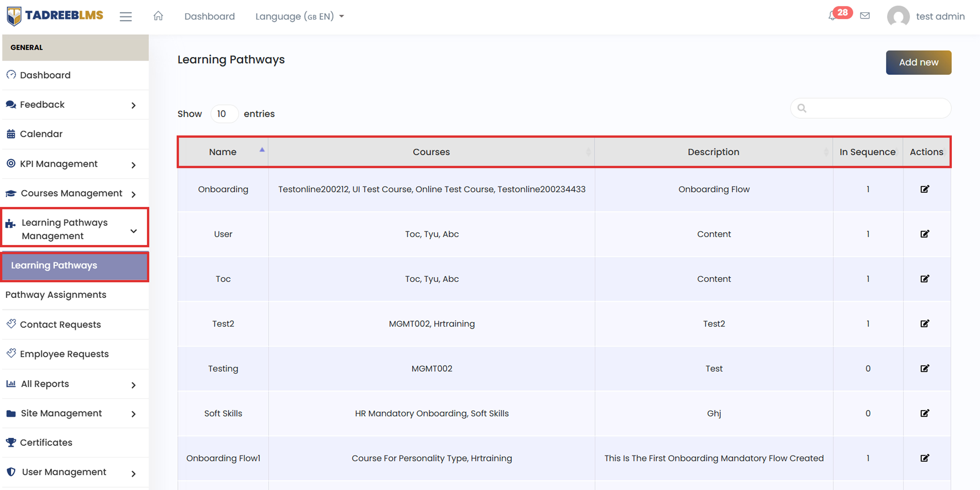Click the 'Ghj' description cell

714,413
